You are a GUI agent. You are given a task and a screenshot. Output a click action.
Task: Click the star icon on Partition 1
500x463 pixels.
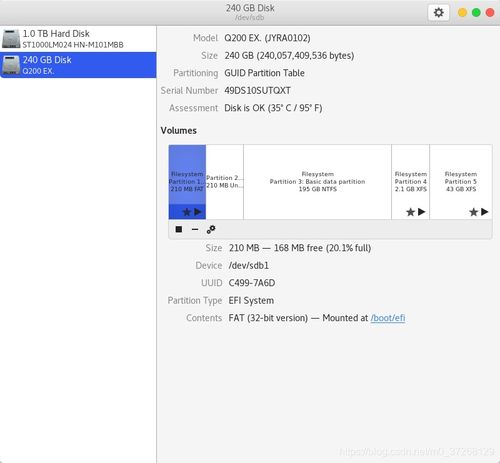(187, 212)
